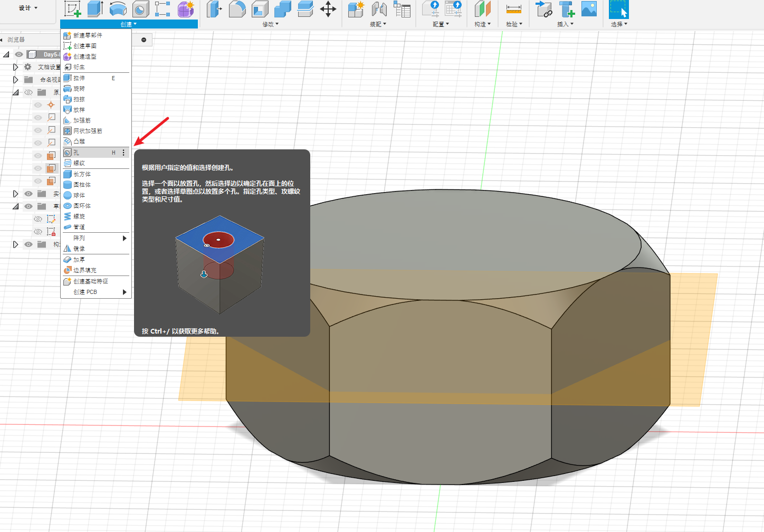Activate the Move/Copy cross-arrows tool
764x532 pixels.
click(328, 9)
